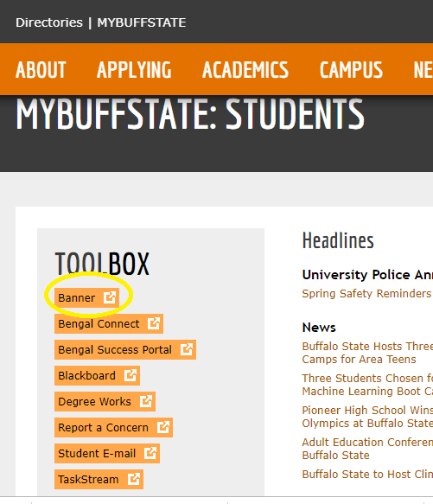Open Three Students Chosen Machine Learning article
The width and height of the screenshot is (433, 504).
click(x=367, y=385)
